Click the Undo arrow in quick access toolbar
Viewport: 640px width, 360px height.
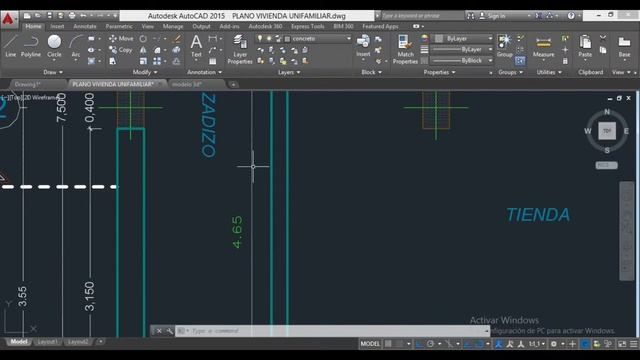(x=83, y=16)
